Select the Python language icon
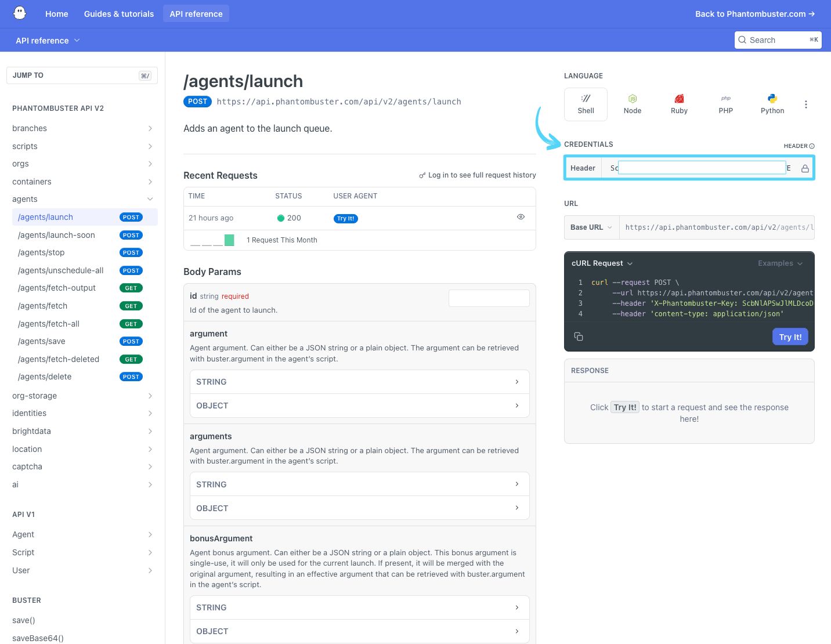The width and height of the screenshot is (831, 644). pos(772,99)
